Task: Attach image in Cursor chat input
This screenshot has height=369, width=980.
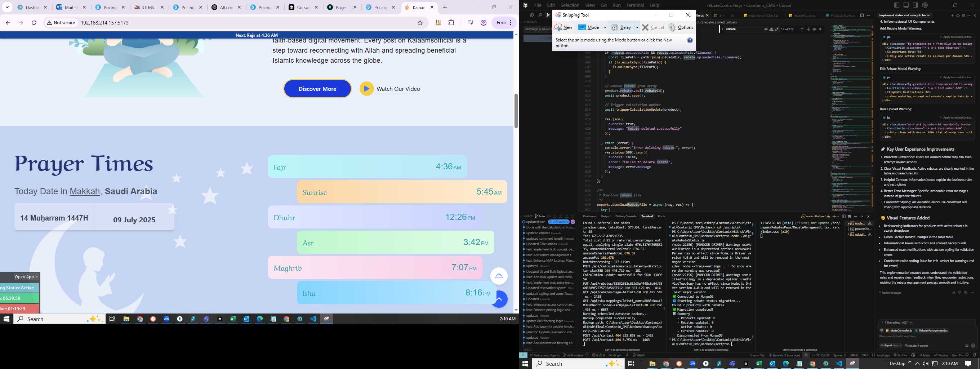Action: [967, 346]
